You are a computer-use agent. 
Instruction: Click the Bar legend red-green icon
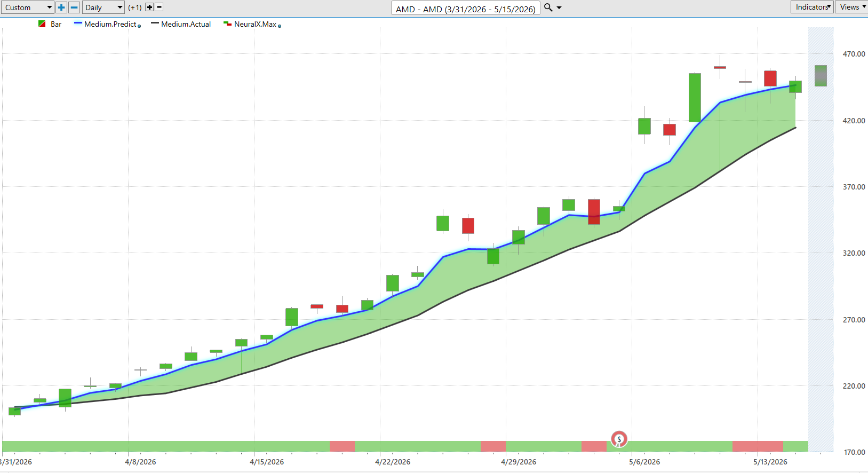pos(42,24)
